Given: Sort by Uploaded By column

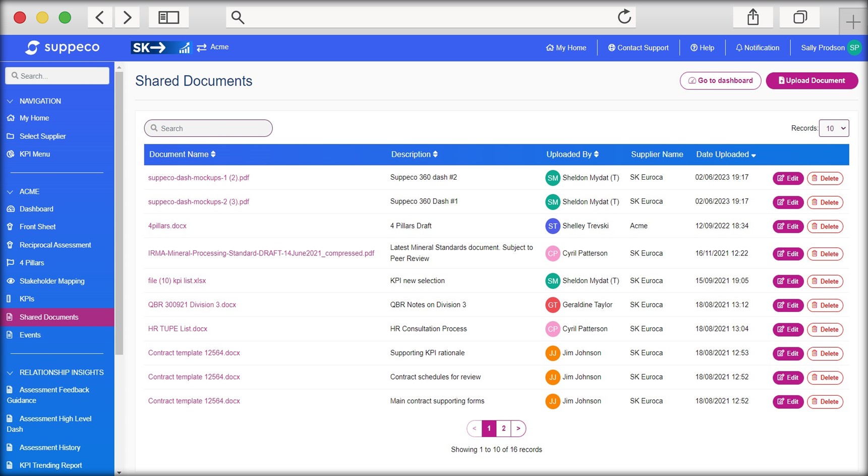Looking at the screenshot, I should (x=572, y=154).
